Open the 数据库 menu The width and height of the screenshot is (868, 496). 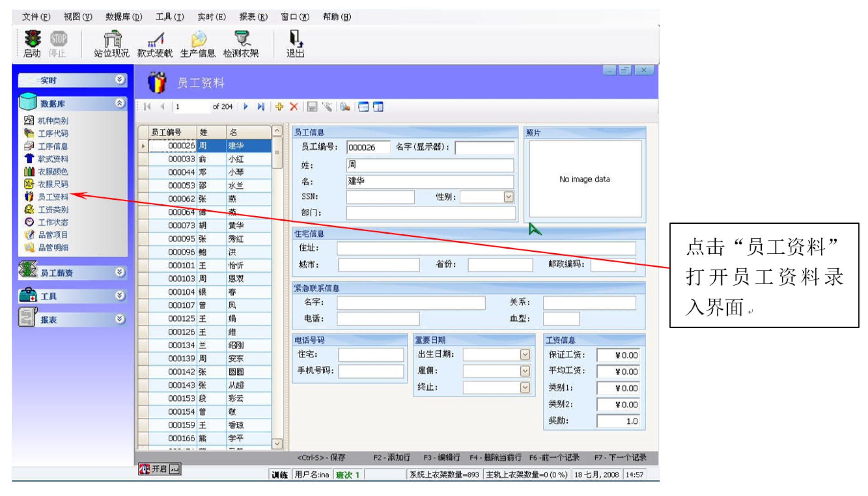(123, 17)
